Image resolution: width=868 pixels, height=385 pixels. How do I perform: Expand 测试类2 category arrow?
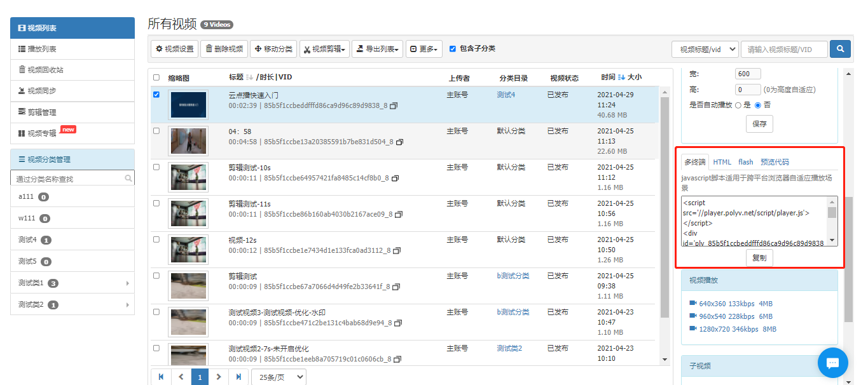point(128,304)
